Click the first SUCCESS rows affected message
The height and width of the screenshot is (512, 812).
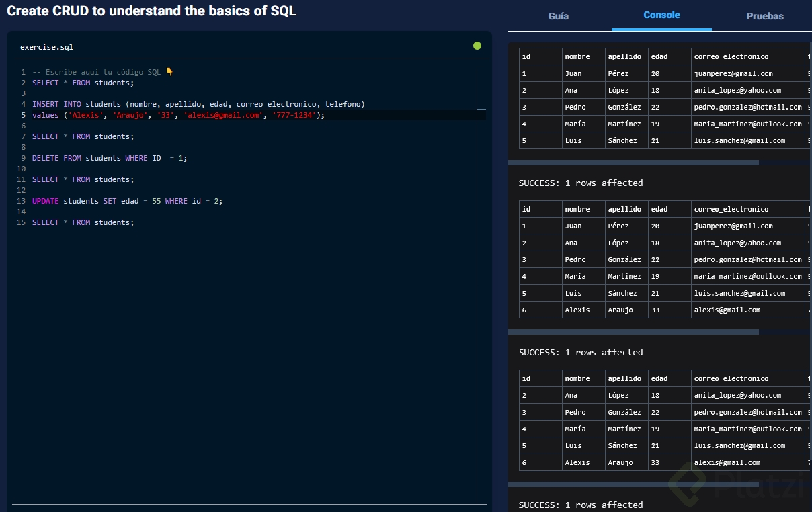click(581, 183)
